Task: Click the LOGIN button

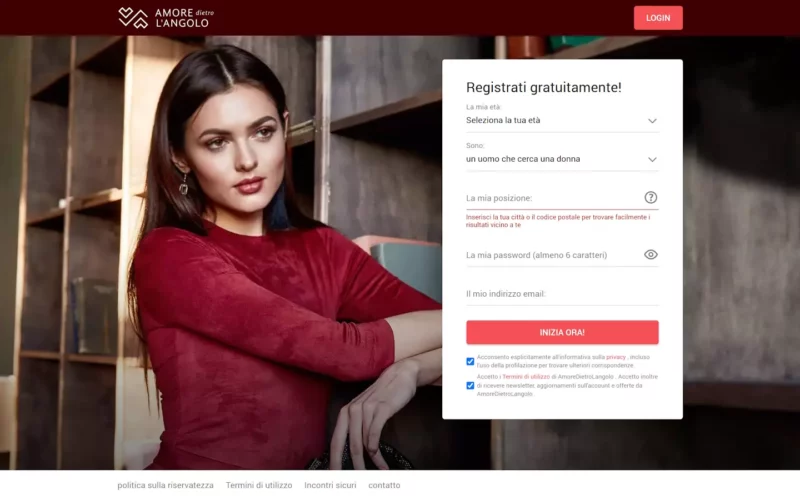Action: [x=658, y=18]
